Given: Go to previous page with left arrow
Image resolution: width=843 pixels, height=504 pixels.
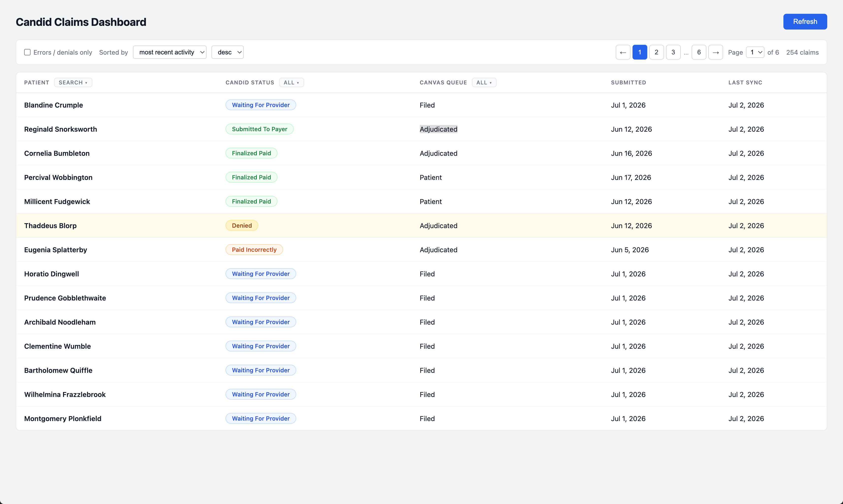Looking at the screenshot, I should click(x=623, y=52).
